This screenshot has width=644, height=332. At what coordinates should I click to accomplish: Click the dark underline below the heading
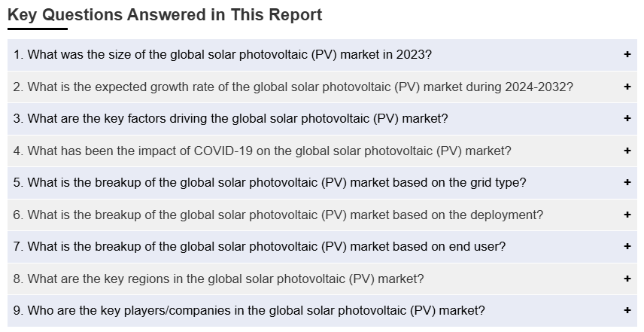point(38,29)
